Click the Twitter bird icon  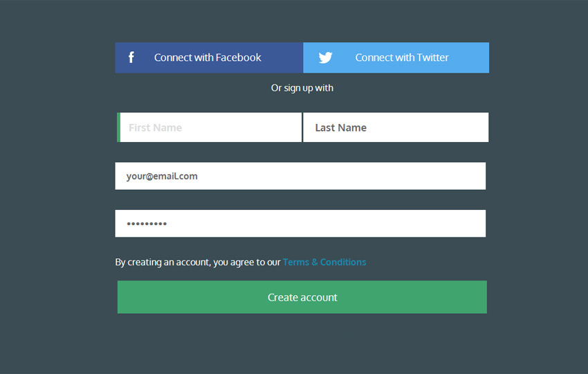pyautogui.click(x=325, y=57)
